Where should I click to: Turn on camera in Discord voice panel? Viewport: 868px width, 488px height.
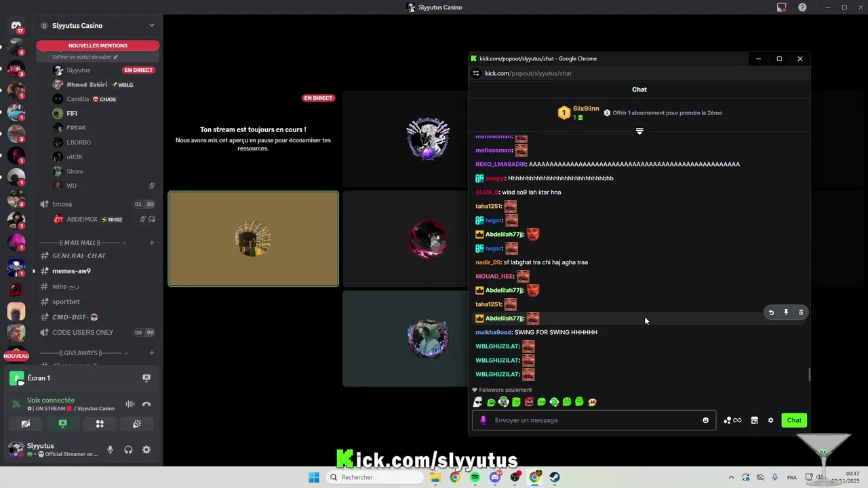click(x=26, y=424)
